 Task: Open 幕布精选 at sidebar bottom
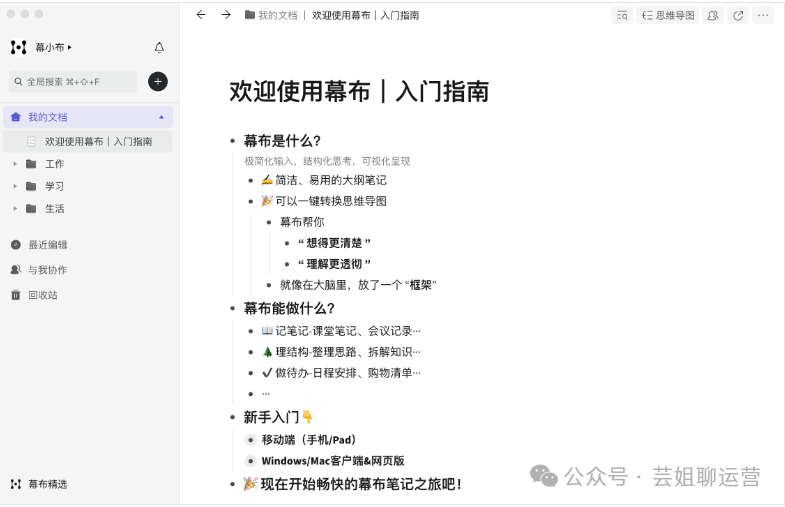click(x=48, y=484)
